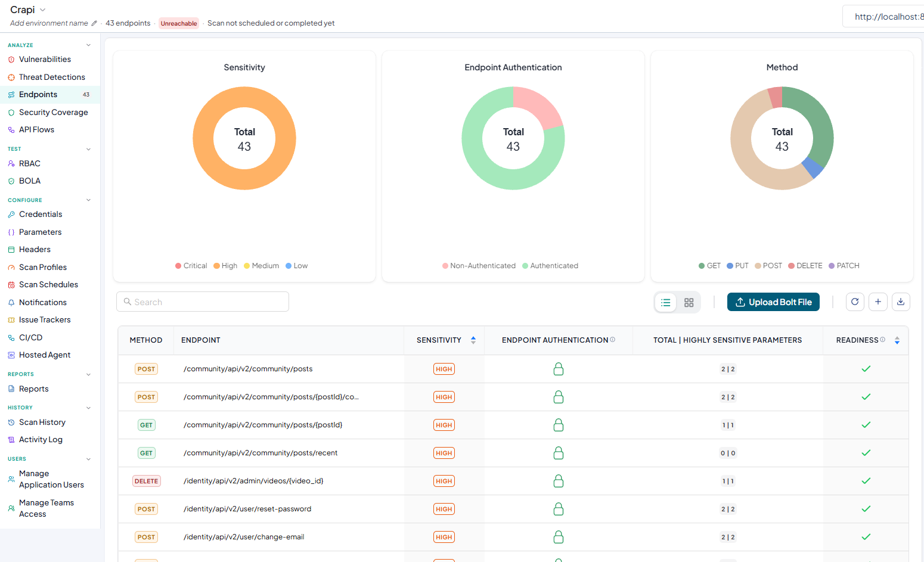The width and height of the screenshot is (924, 562).
Task: Switch to grid view layout
Action: [689, 303]
